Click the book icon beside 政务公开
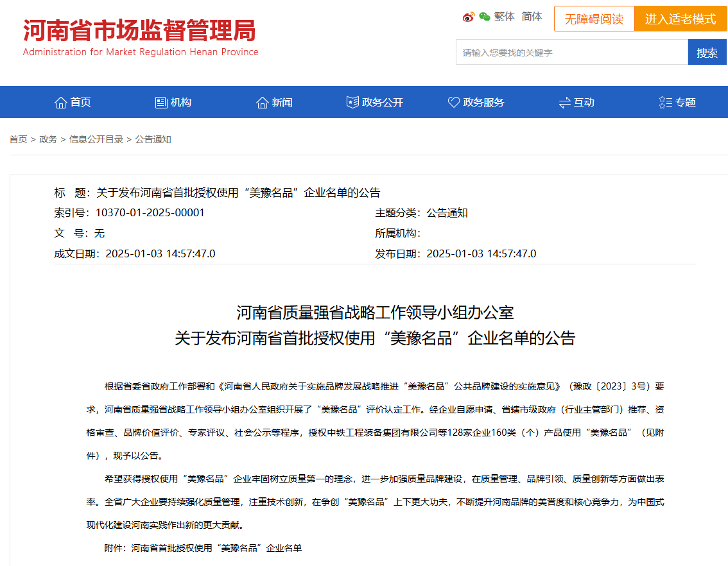This screenshot has height=566, width=728. point(352,101)
